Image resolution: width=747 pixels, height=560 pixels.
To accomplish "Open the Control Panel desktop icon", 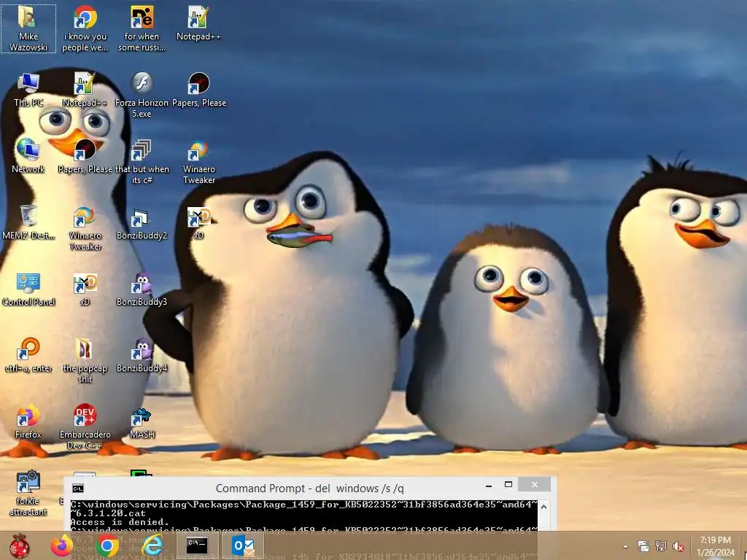I will coord(28,289).
